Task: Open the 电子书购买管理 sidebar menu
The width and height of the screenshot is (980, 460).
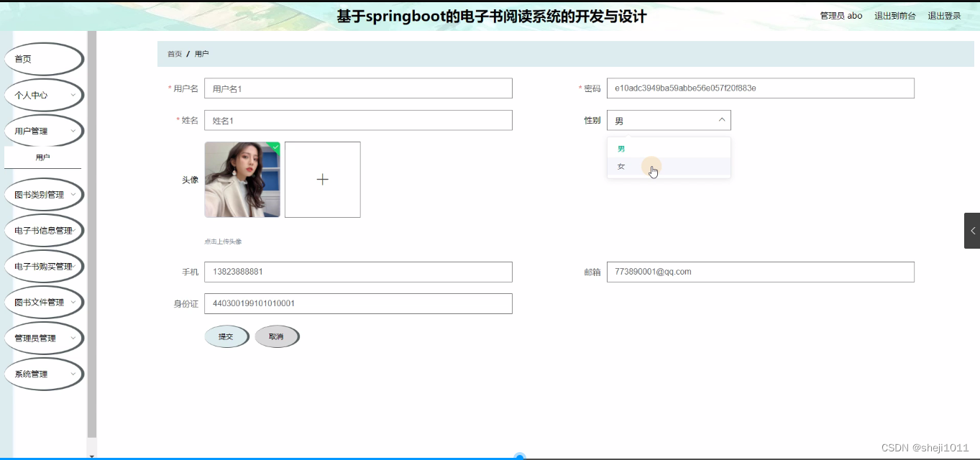Action: click(x=44, y=266)
